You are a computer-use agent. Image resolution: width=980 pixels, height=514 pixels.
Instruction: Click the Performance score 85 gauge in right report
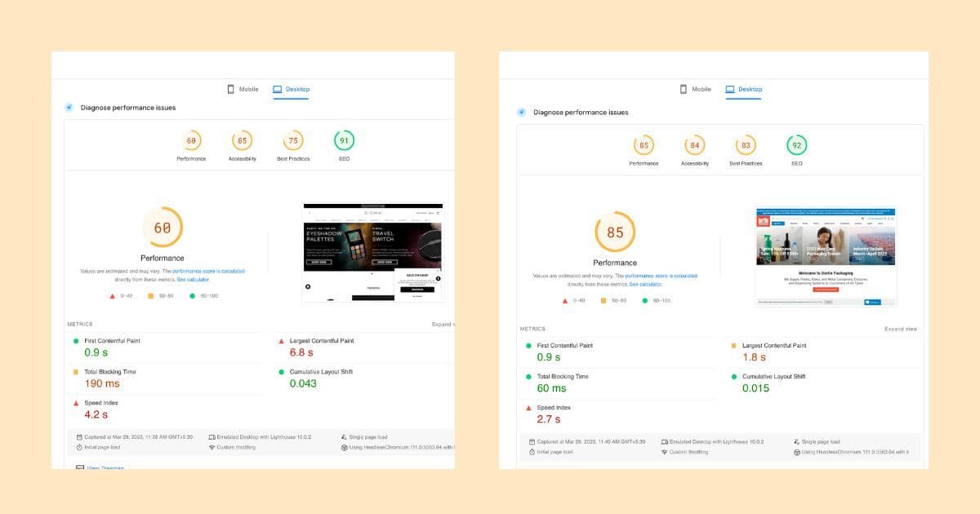[644, 145]
